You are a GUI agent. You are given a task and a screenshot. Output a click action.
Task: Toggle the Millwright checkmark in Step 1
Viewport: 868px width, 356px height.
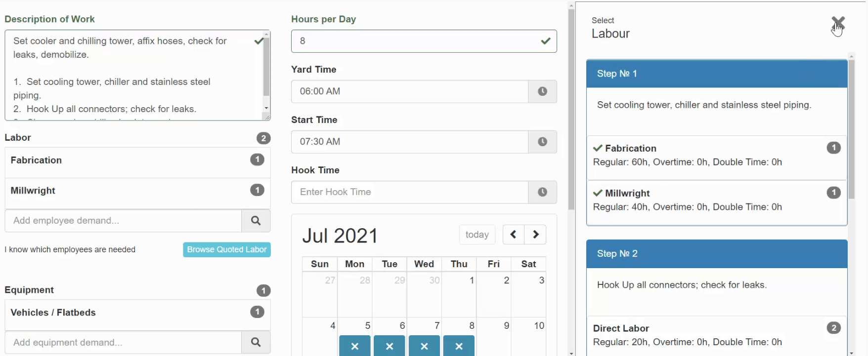[x=598, y=193]
